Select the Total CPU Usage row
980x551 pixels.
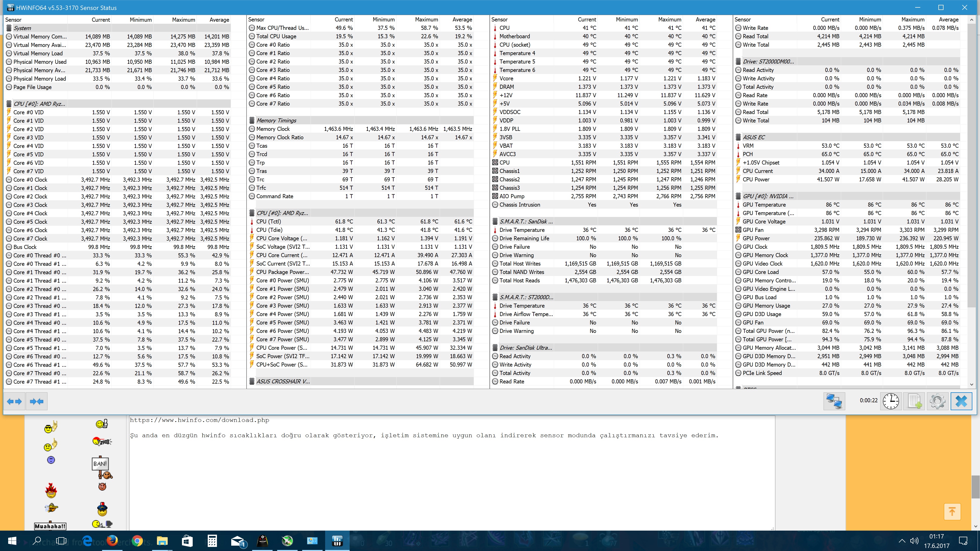pos(361,36)
